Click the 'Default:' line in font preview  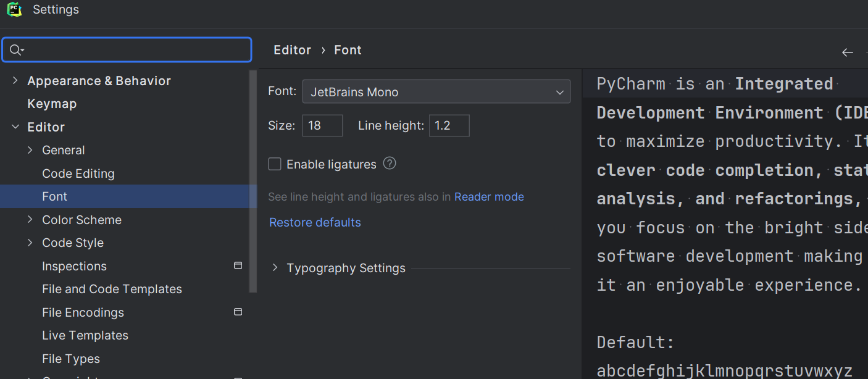[636, 342]
